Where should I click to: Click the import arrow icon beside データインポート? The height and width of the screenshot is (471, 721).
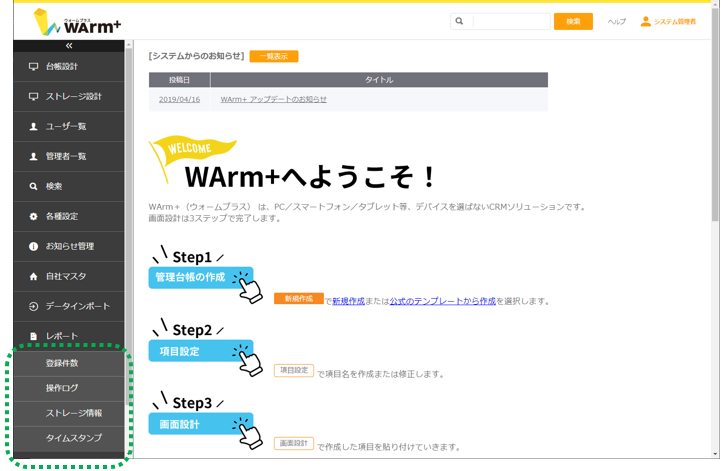tap(34, 306)
